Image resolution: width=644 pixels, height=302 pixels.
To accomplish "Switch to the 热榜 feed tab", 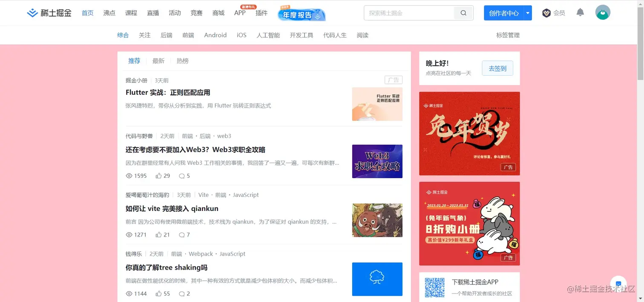I will click(183, 61).
